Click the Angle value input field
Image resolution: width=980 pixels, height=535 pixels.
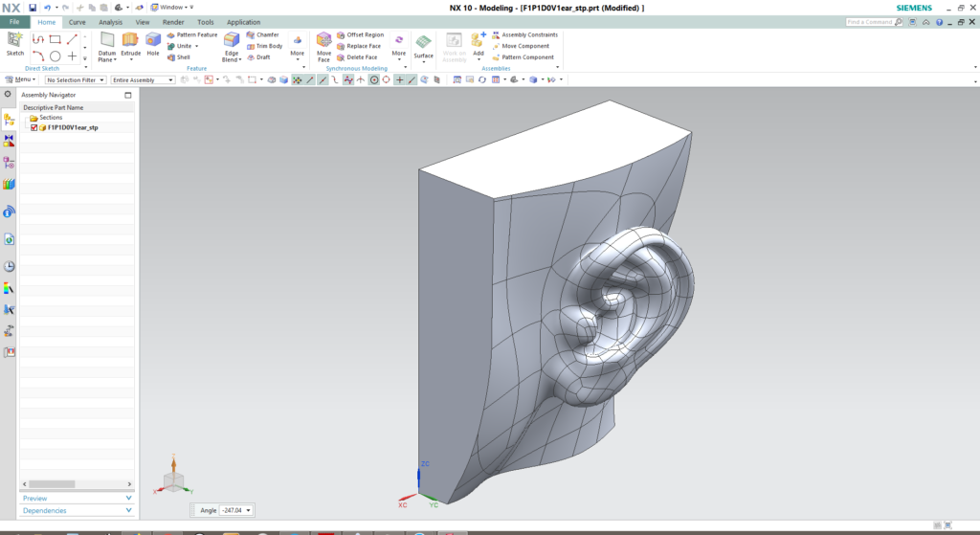pyautogui.click(x=234, y=510)
